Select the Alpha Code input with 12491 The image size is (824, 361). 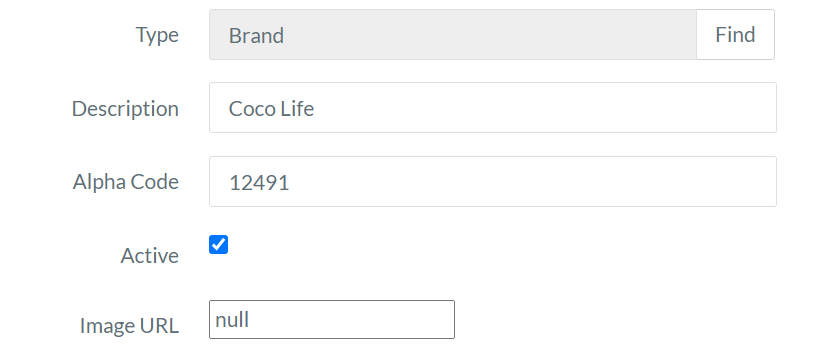(x=492, y=181)
